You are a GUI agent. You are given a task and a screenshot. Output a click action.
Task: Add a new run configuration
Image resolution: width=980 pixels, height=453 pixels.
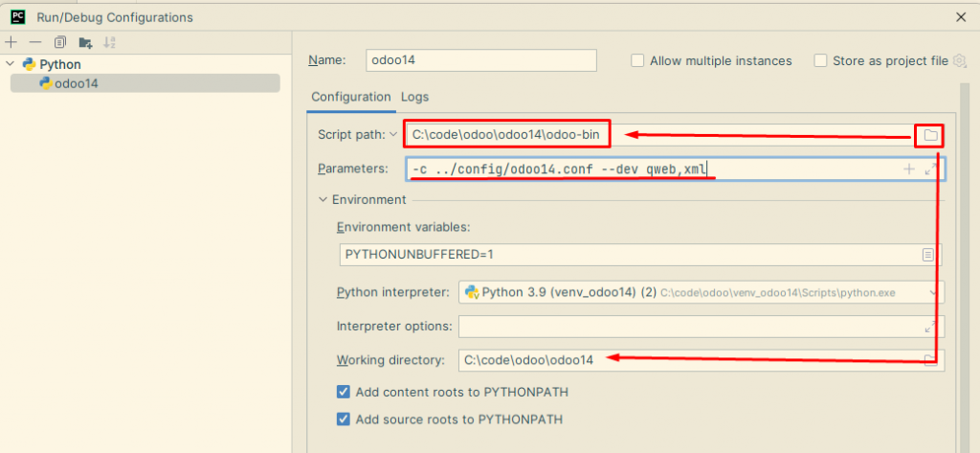(x=11, y=42)
